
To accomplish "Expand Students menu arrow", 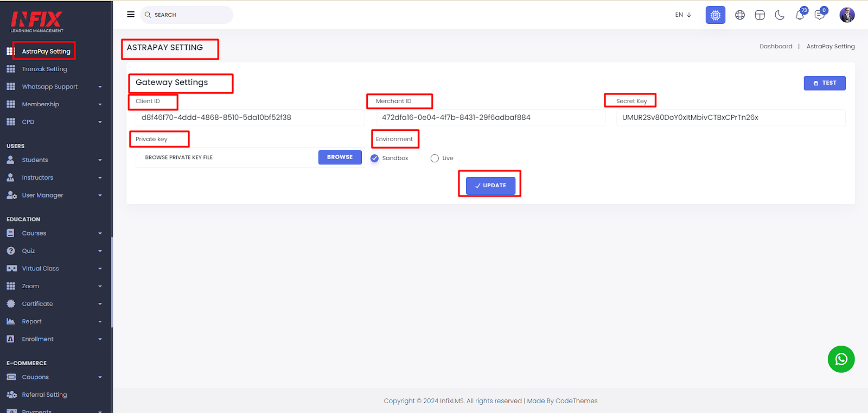I will (100, 160).
